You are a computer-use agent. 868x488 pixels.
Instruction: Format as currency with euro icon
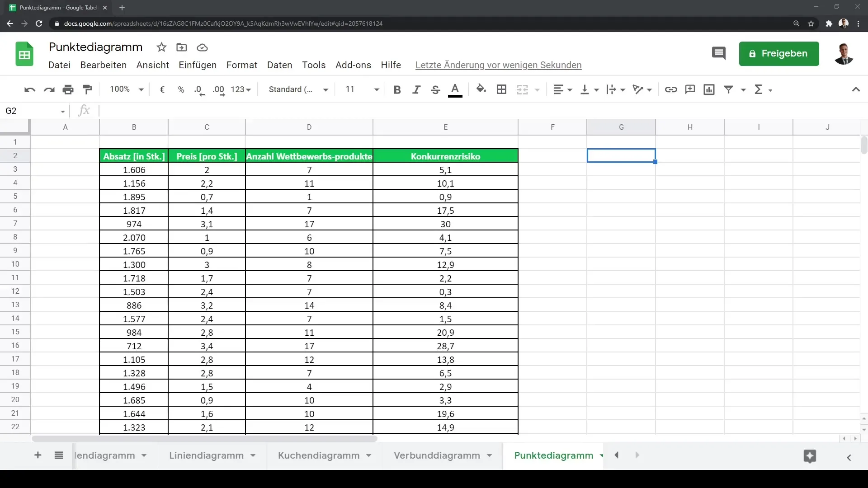tap(162, 89)
